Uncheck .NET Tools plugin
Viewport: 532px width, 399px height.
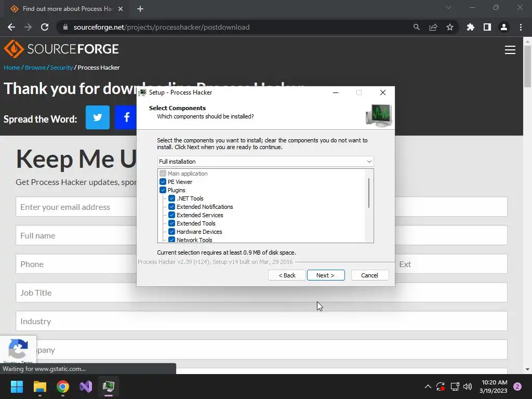171,198
